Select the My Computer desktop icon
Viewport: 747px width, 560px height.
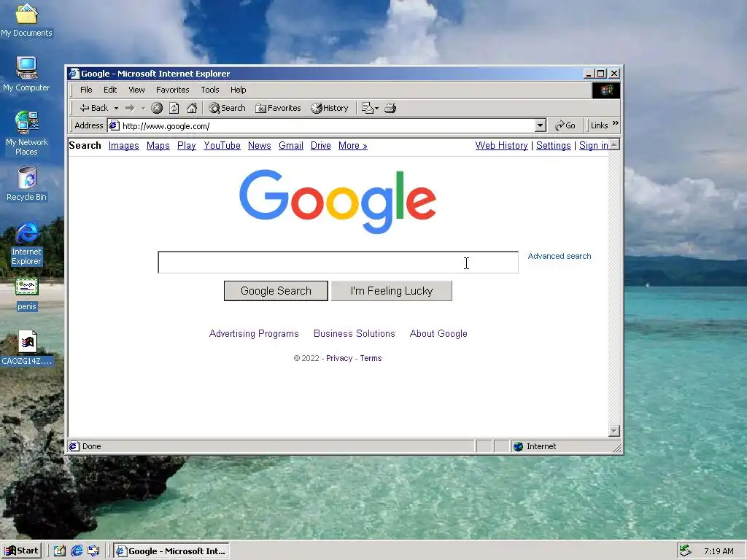[x=26, y=74]
